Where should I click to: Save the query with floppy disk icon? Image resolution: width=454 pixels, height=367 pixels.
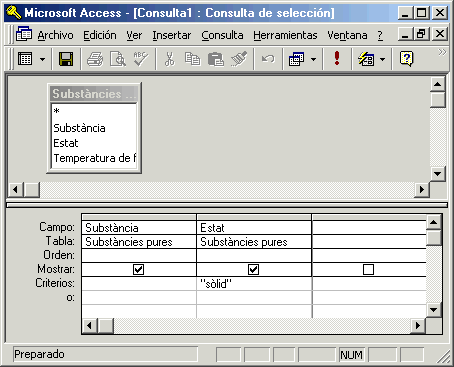pyautogui.click(x=66, y=59)
